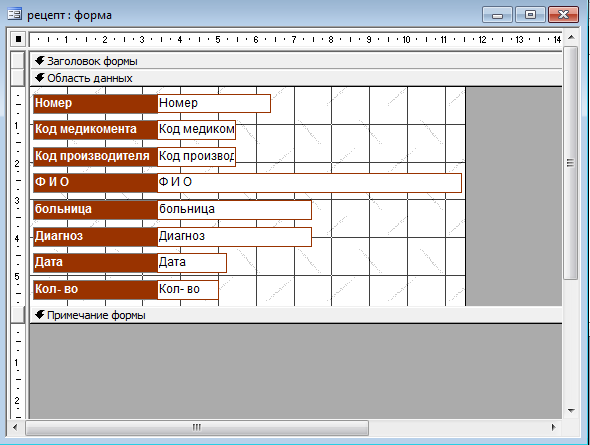
Task: Click the vertical ruler at mark 3
Action: (x=17, y=200)
